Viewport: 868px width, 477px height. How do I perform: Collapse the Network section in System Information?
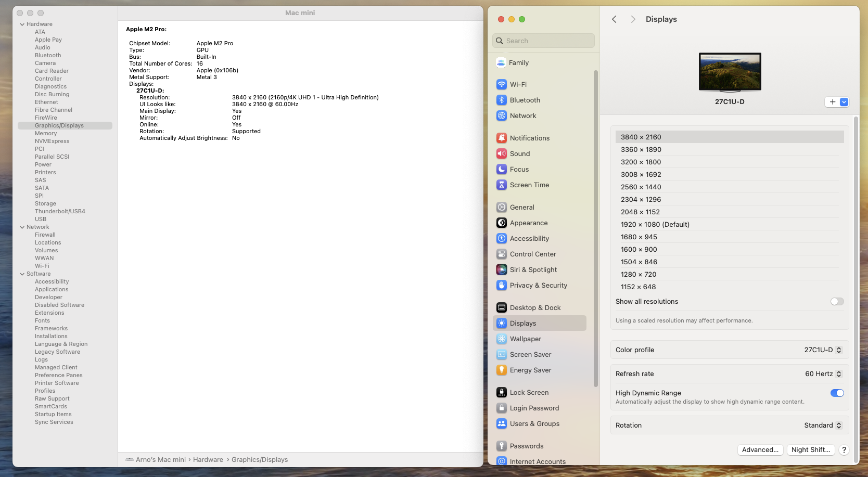point(22,227)
